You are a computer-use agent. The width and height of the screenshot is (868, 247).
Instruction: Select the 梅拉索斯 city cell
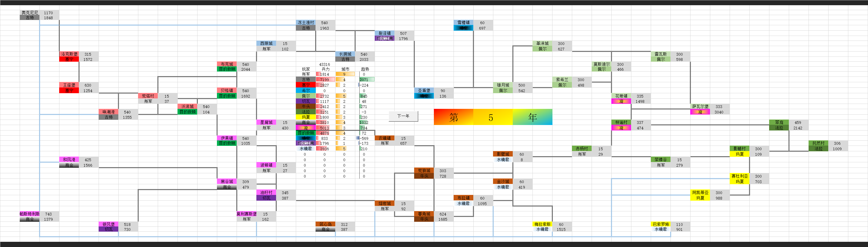[x=542, y=224]
